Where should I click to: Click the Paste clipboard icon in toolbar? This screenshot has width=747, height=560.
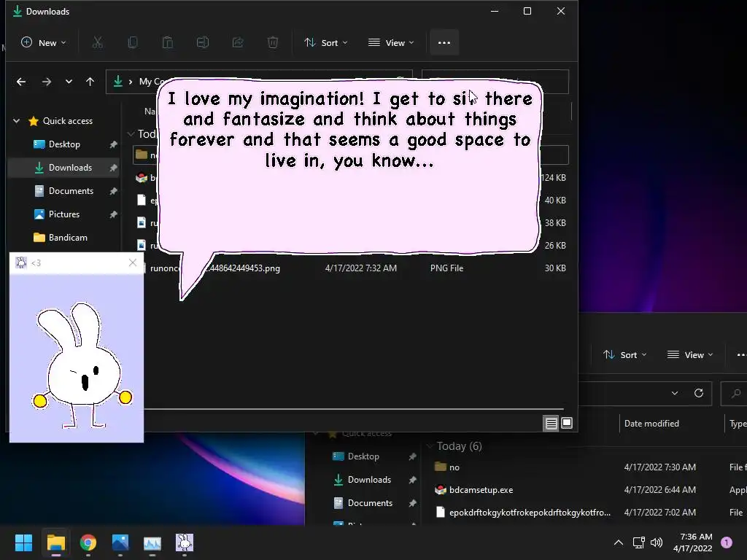[168, 43]
